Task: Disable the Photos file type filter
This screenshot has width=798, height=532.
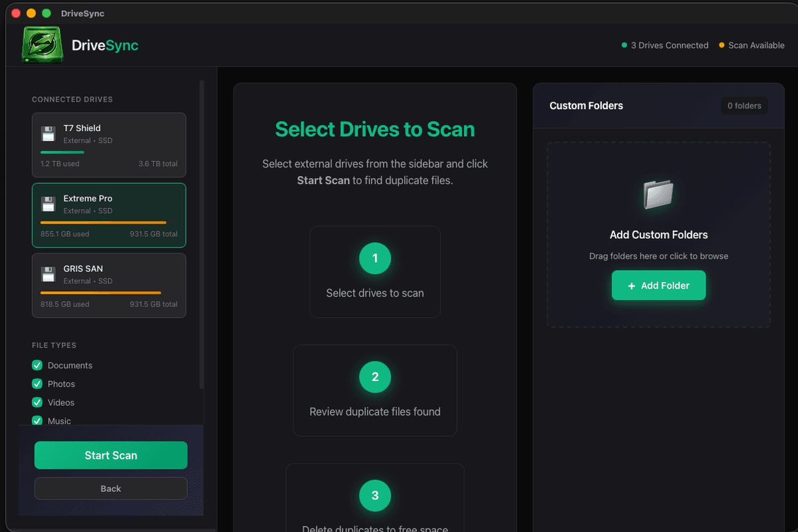Action: pyautogui.click(x=37, y=384)
